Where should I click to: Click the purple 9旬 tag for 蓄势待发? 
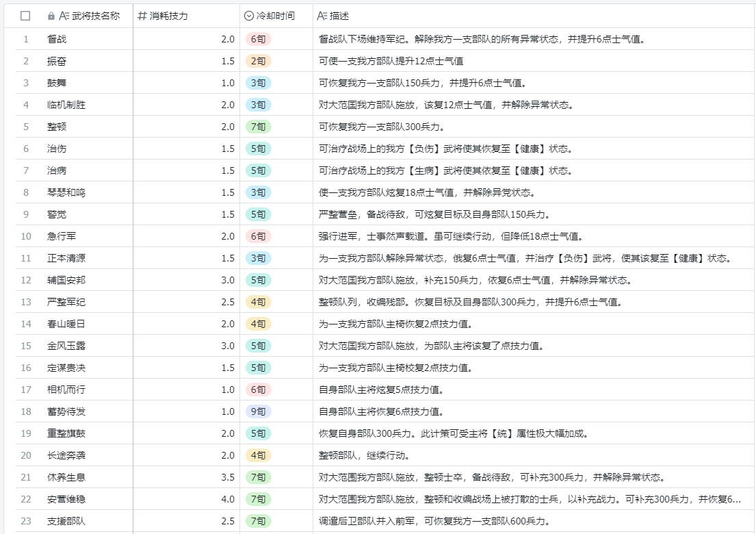pyautogui.click(x=258, y=411)
